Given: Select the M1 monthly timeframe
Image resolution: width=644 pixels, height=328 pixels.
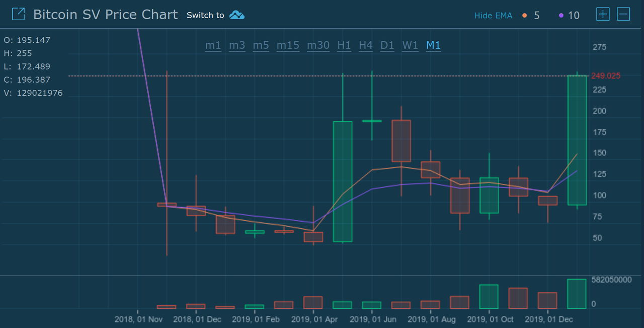Looking at the screenshot, I should 433,45.
